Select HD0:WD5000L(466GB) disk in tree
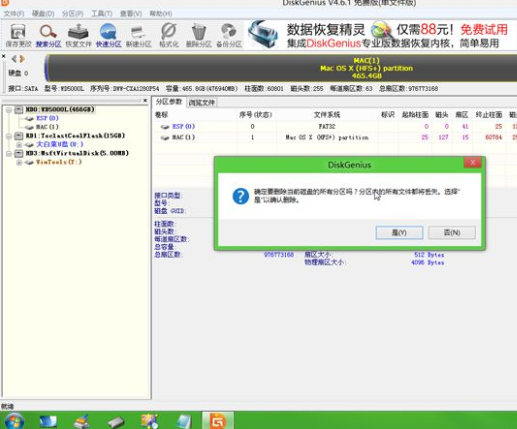 (x=60, y=109)
